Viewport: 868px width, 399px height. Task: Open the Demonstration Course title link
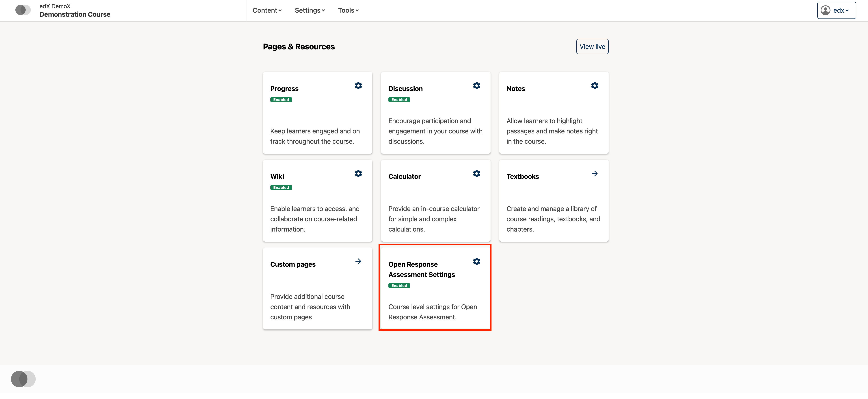[x=75, y=14]
